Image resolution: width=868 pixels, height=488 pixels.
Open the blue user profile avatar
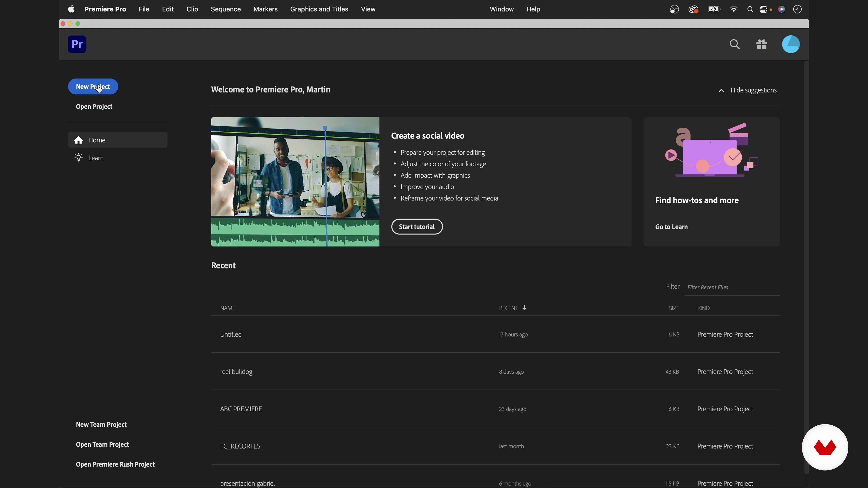tap(791, 44)
